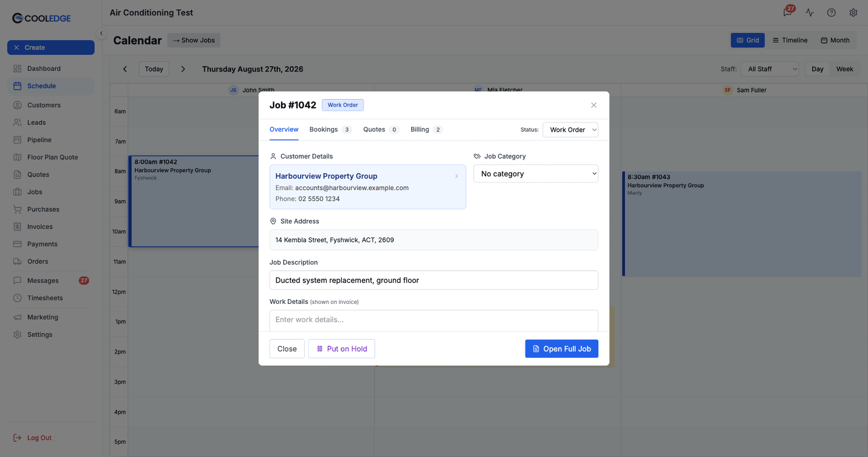Viewport: 868px width, 457px height.
Task: Click the Site Address field
Action: [x=434, y=240]
